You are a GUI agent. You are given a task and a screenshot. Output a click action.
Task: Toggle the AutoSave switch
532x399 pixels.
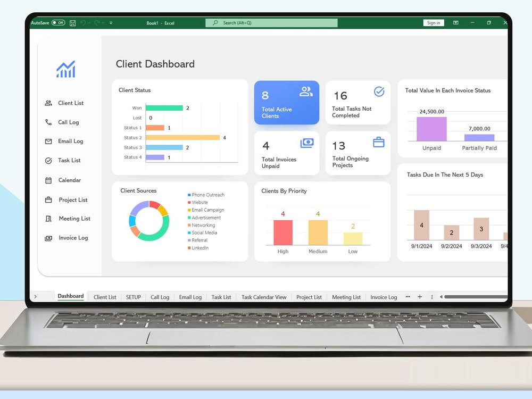point(58,23)
